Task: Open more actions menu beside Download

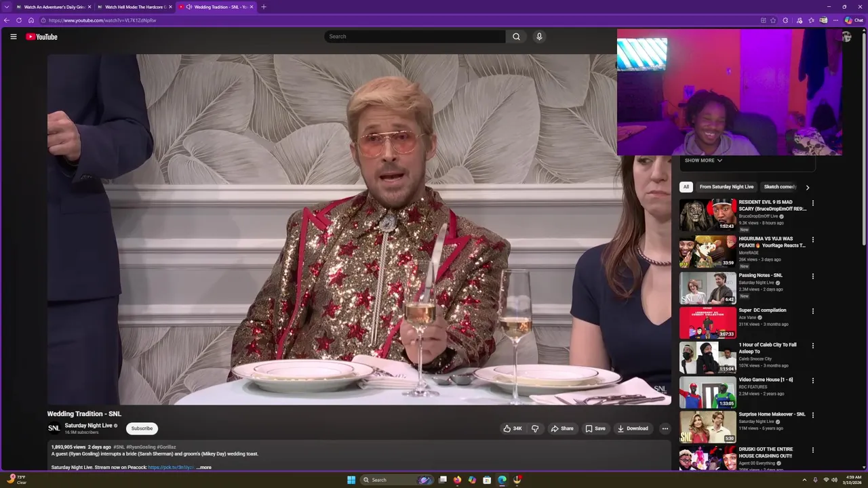Action: 665,428
